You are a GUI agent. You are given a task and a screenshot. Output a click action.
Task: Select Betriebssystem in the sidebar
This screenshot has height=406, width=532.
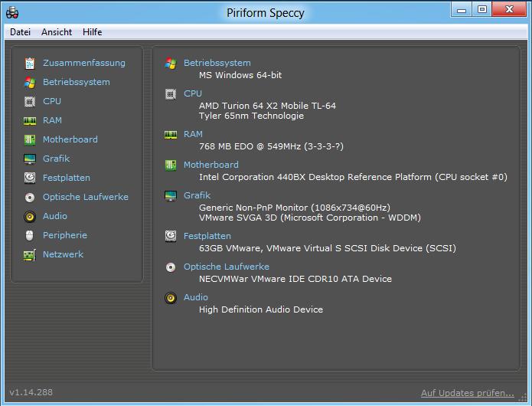(x=77, y=82)
